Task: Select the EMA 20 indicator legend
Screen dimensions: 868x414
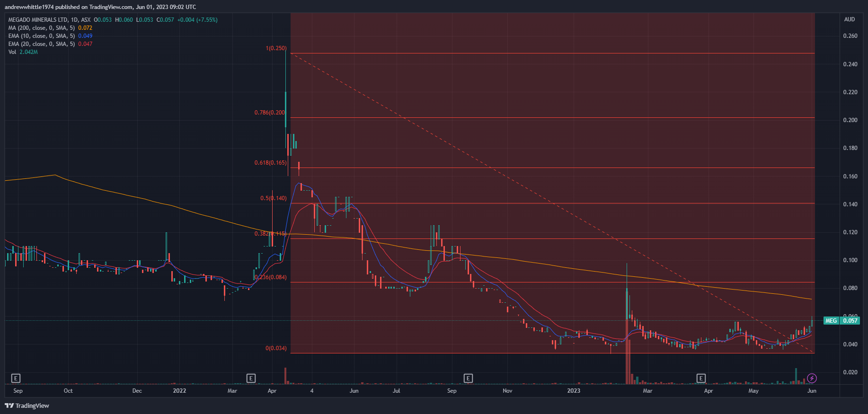Action: (x=41, y=44)
